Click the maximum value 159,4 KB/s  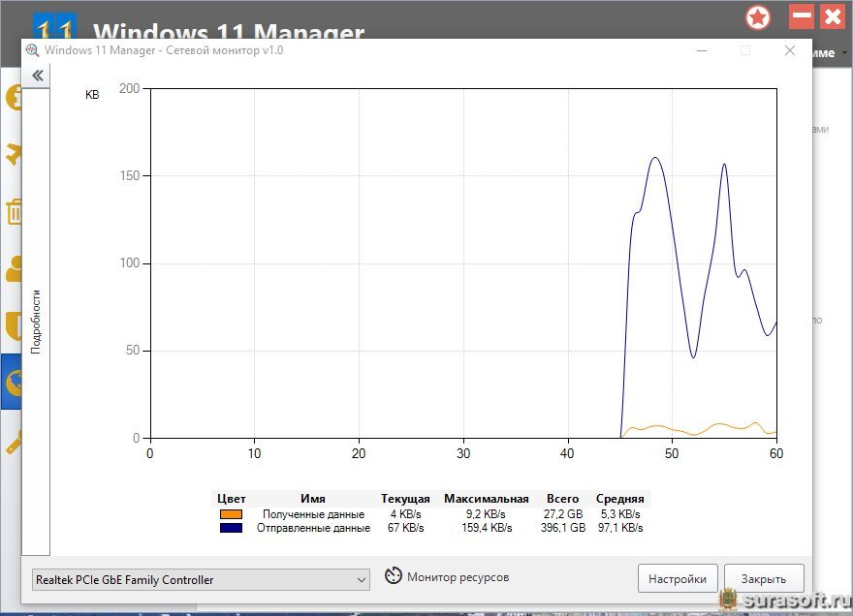(x=487, y=528)
